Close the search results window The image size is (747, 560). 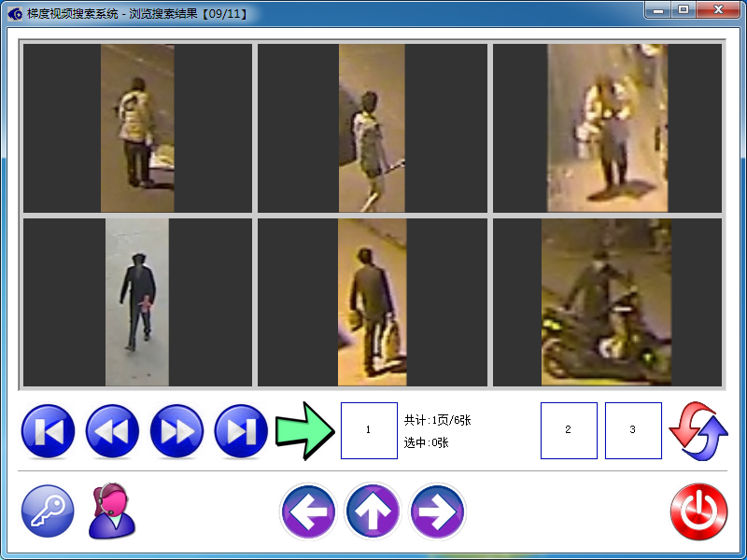pos(718,9)
